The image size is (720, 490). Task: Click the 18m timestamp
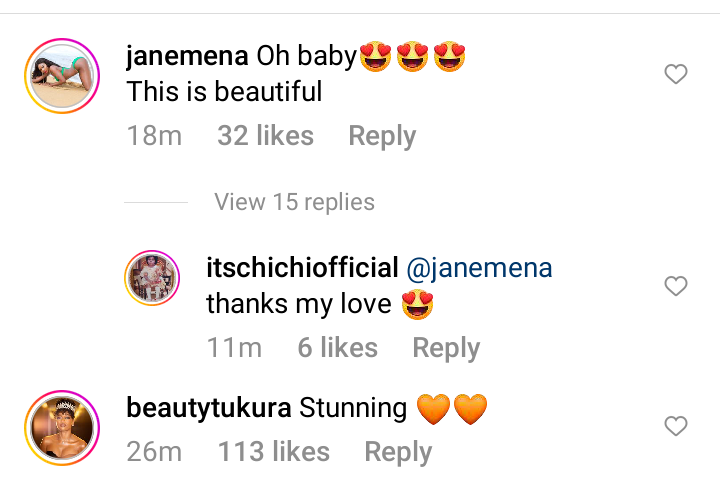[154, 136]
